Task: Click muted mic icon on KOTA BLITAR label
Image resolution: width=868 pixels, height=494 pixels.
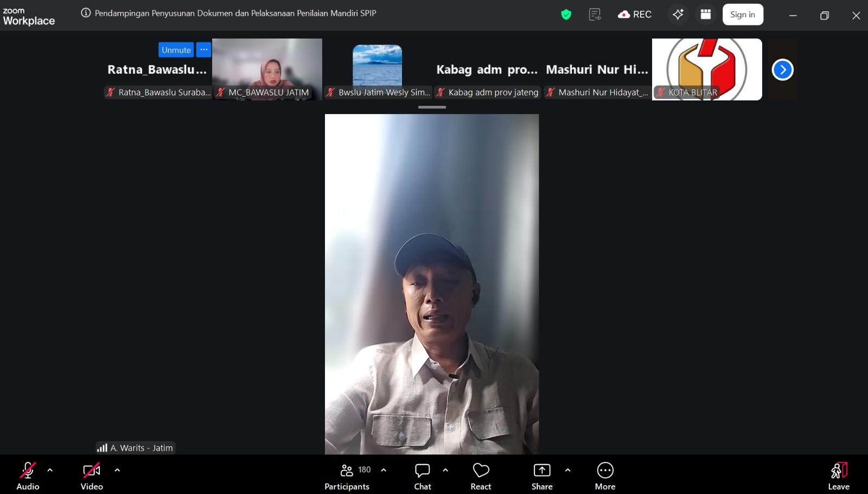Action: click(x=660, y=92)
